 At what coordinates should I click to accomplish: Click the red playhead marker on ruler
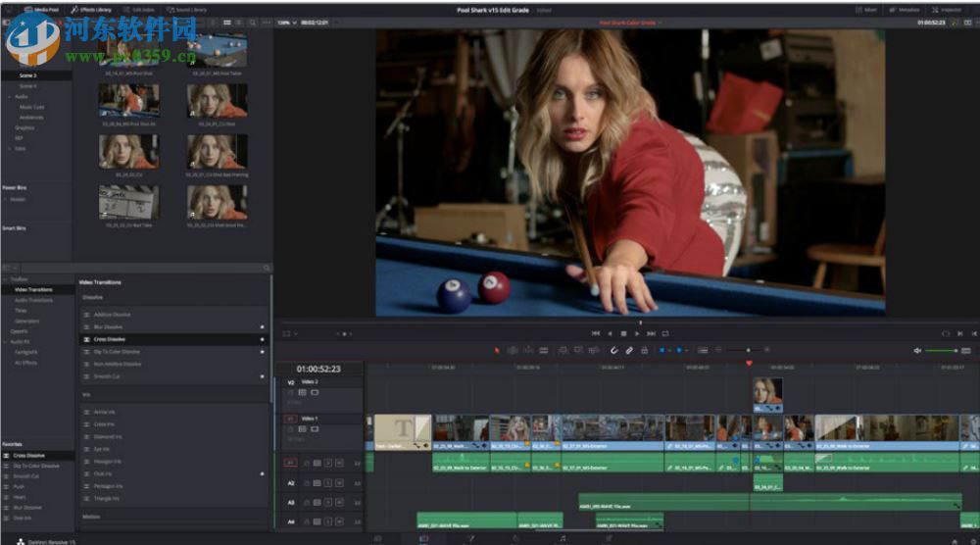click(749, 363)
